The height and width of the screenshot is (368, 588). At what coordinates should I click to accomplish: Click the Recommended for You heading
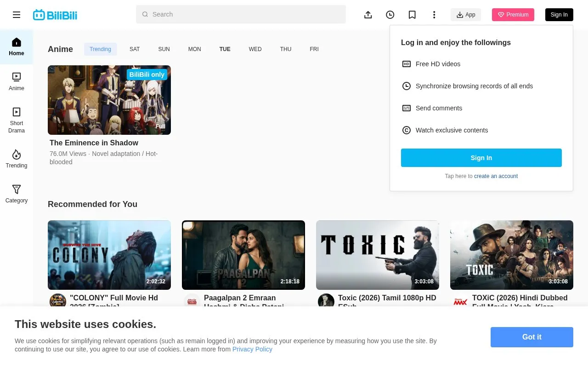pyautogui.click(x=92, y=204)
